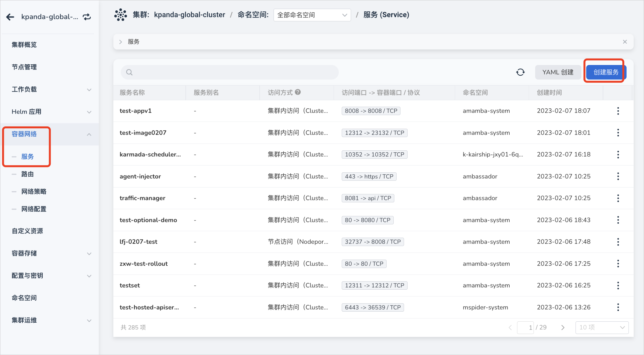Click the k-kairship-jxy01-6q namespace cell
The image size is (644, 355).
pyautogui.click(x=493, y=155)
